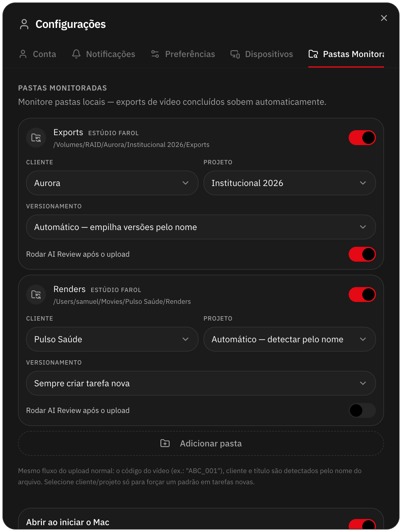Image resolution: width=402 pixels, height=532 pixels.
Task: Click the Exports folder sync icon
Action: coord(36,138)
